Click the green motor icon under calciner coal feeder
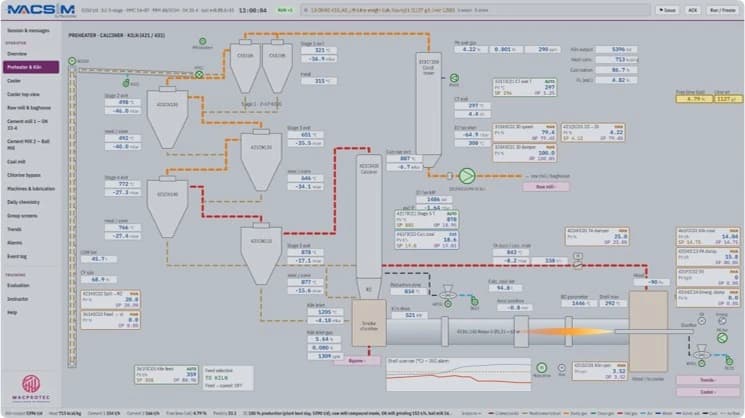The width and height of the screenshot is (745, 418). tap(448, 304)
